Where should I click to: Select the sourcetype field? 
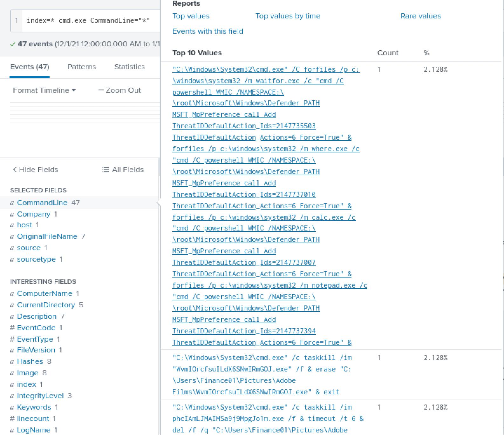point(36,259)
